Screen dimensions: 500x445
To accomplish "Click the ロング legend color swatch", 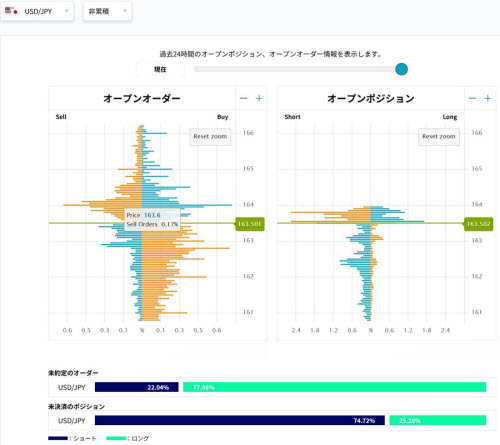I will (116, 438).
